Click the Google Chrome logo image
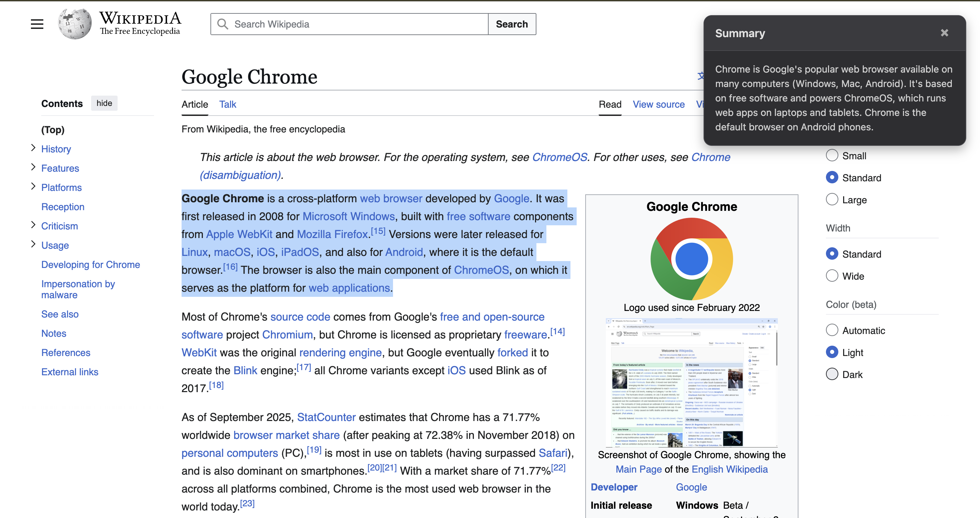 [691, 259]
